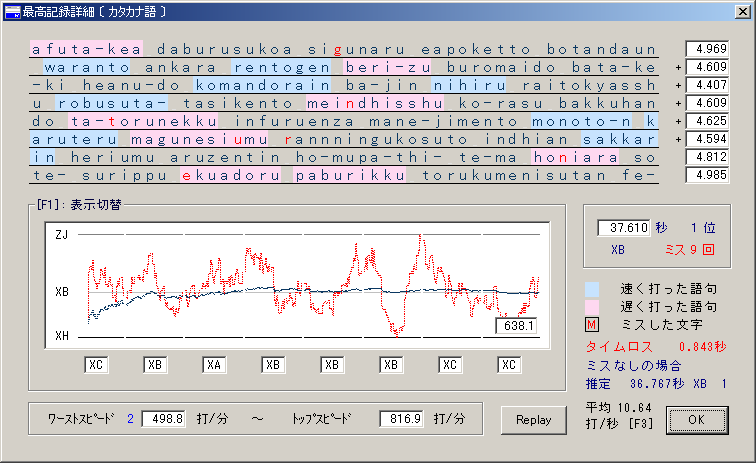Confirm the dialog with OK
This screenshot has height=463, width=756.
pyautogui.click(x=697, y=420)
